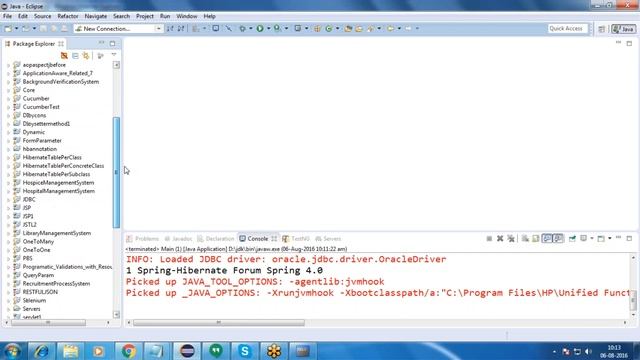Expand the JDBC project node
Viewport: 640px width, 360px height.
9,200
